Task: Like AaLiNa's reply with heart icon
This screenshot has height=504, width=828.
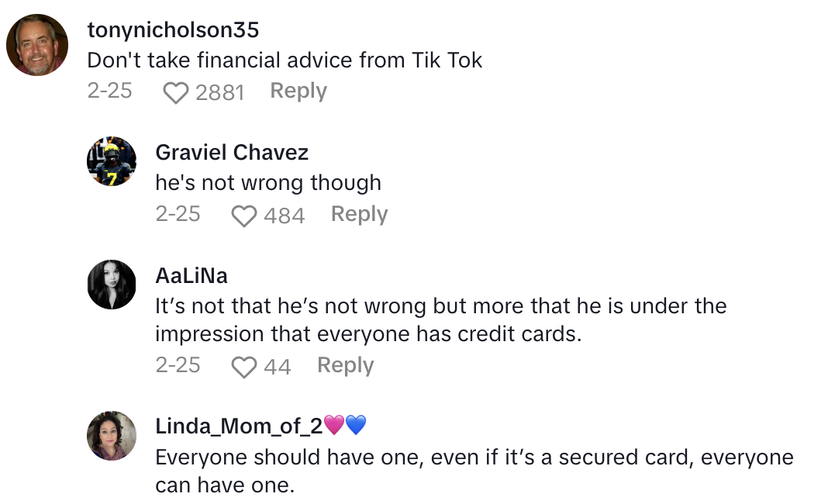Action: click(244, 367)
